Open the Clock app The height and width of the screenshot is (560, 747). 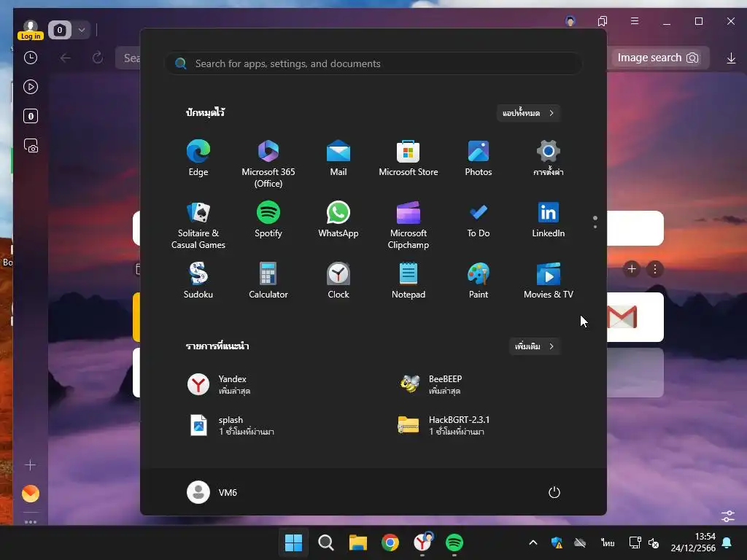338,281
